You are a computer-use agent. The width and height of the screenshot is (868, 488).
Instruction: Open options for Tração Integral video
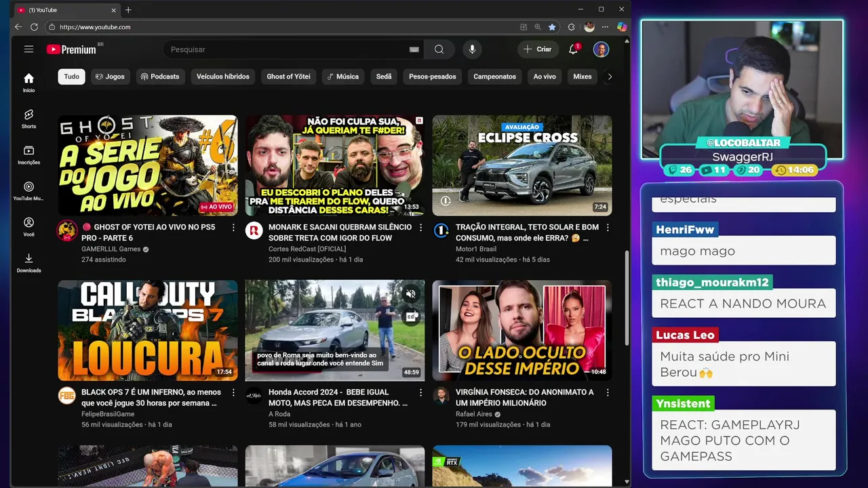pyautogui.click(x=608, y=228)
